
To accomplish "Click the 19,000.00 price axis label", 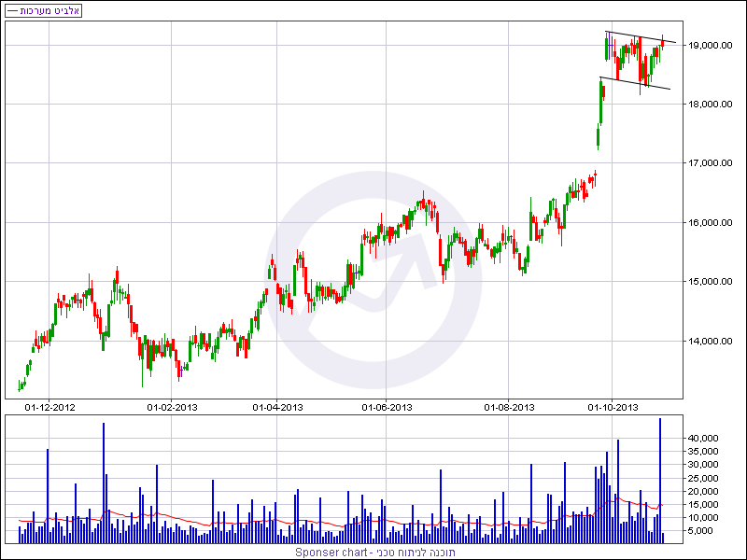I will click(711, 45).
